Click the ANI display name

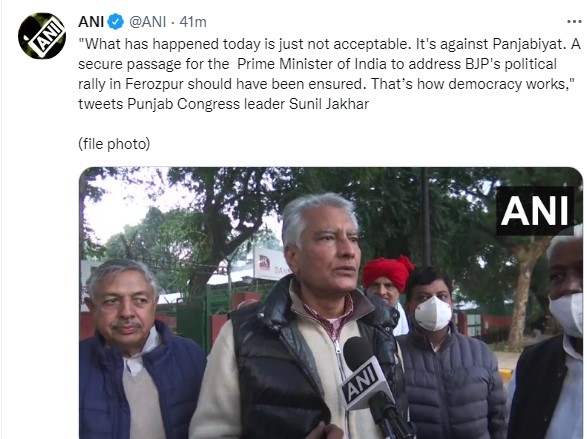(x=91, y=22)
